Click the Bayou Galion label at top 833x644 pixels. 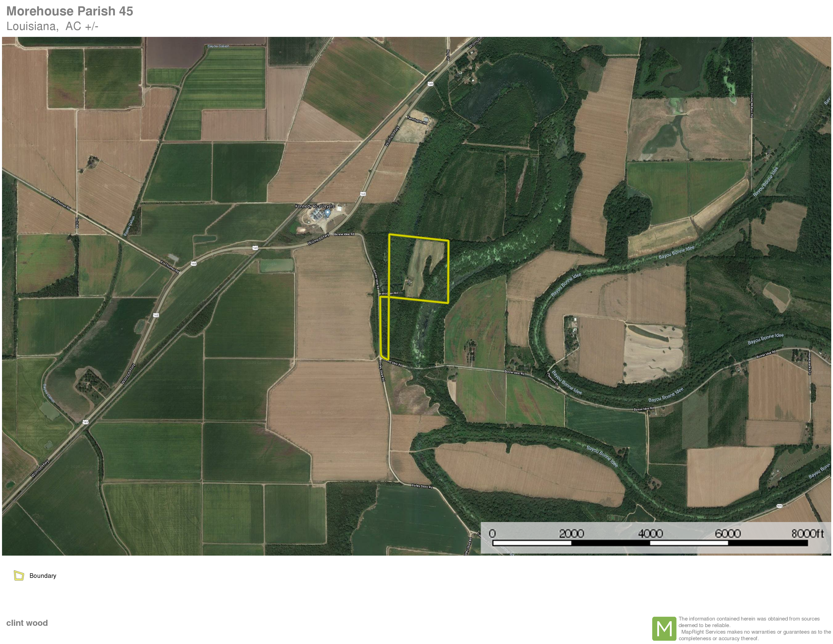click(218, 46)
